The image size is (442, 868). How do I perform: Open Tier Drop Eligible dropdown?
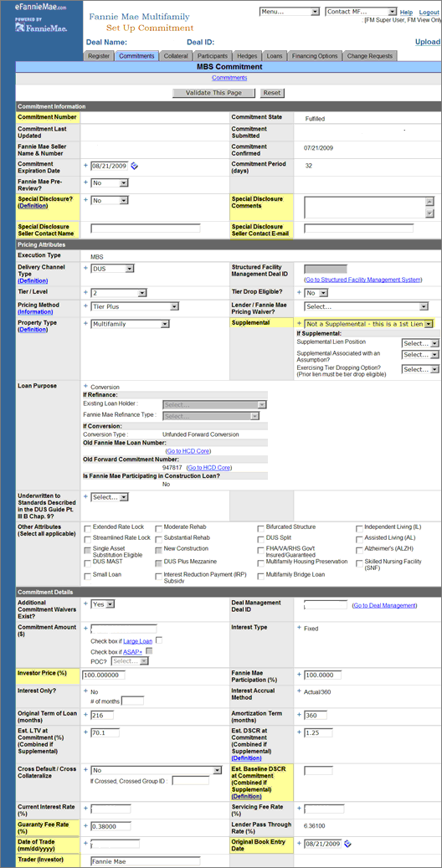[316, 293]
